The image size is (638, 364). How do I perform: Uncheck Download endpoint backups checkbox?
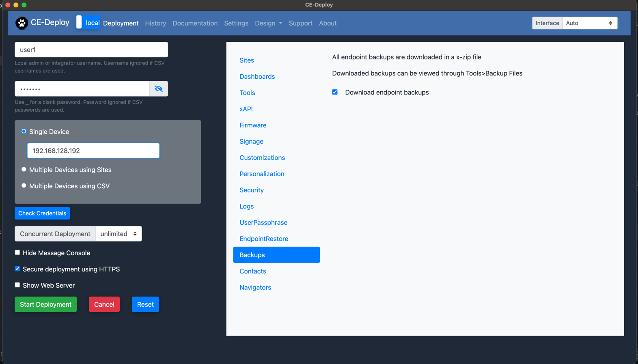pos(335,92)
